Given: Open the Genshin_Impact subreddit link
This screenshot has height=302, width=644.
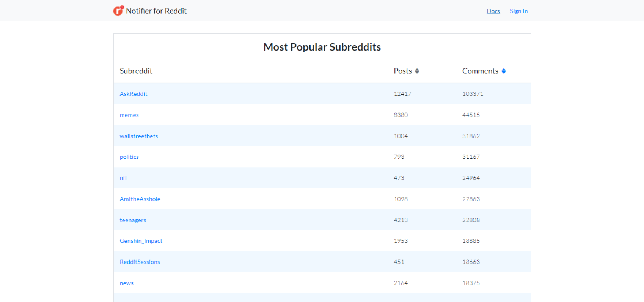Looking at the screenshot, I should point(141,241).
